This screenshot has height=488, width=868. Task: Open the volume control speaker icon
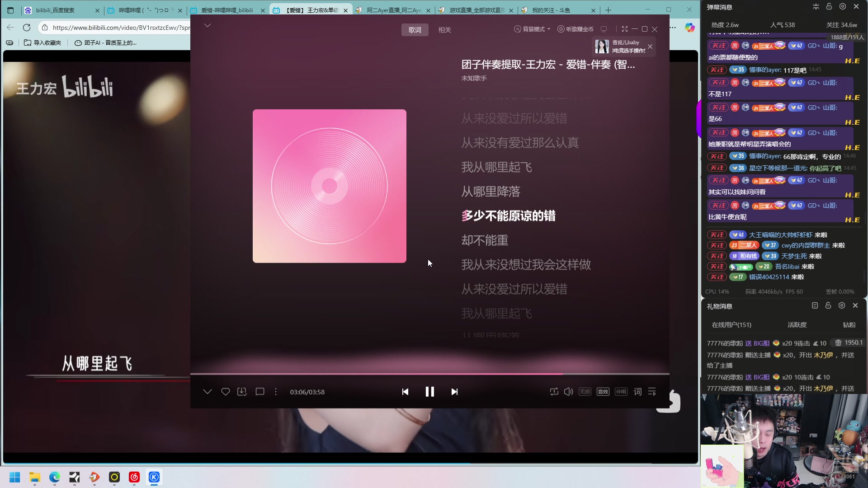pos(568,392)
